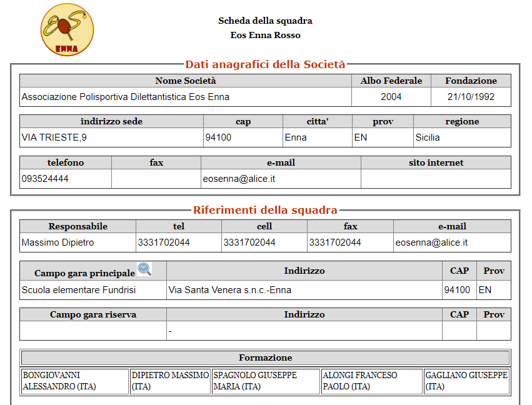Click 'Dati anagrafici della Società' section title
Image resolution: width=532 pixels, height=405 pixels.
point(265,64)
